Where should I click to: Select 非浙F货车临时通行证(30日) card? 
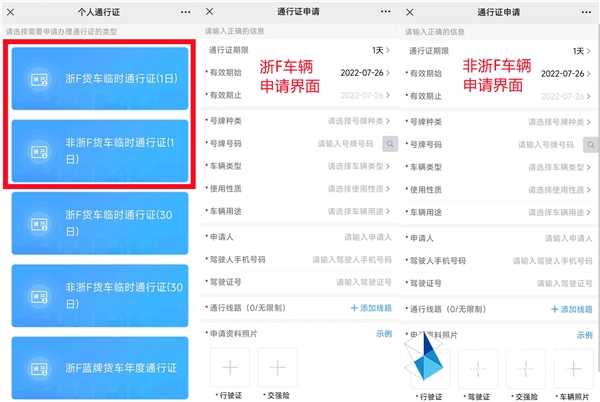click(100, 295)
